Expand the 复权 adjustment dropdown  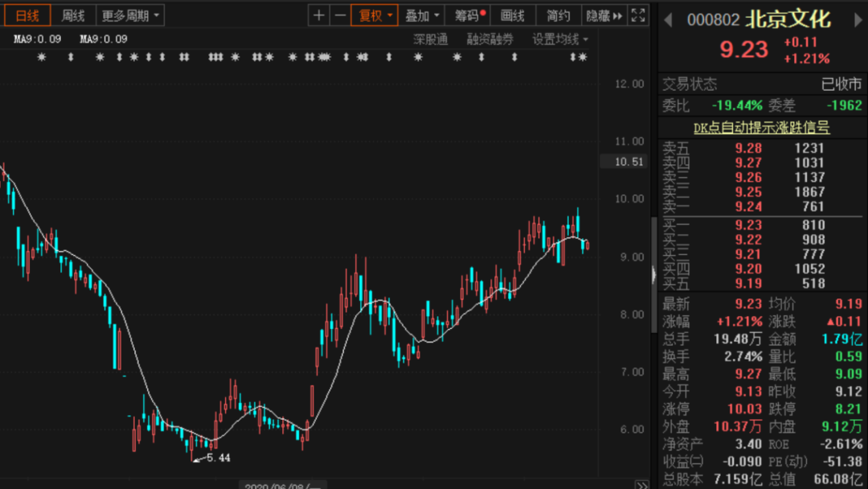tap(376, 15)
